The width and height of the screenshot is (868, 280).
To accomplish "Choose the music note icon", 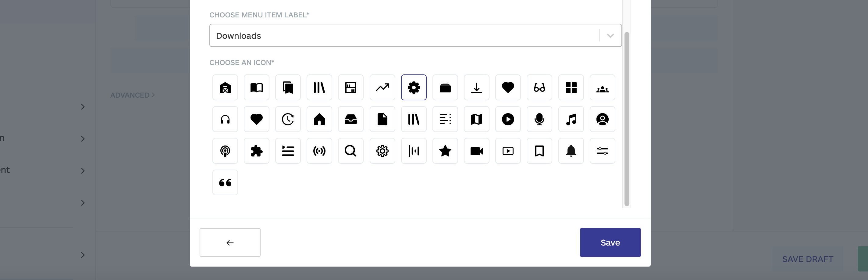I will [x=571, y=119].
